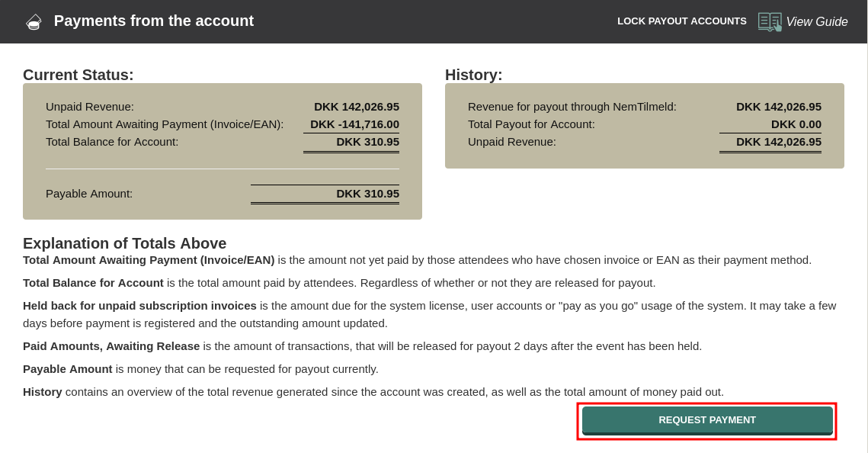Click the bold Paid Amounts, Awaiting Release term

click(111, 346)
